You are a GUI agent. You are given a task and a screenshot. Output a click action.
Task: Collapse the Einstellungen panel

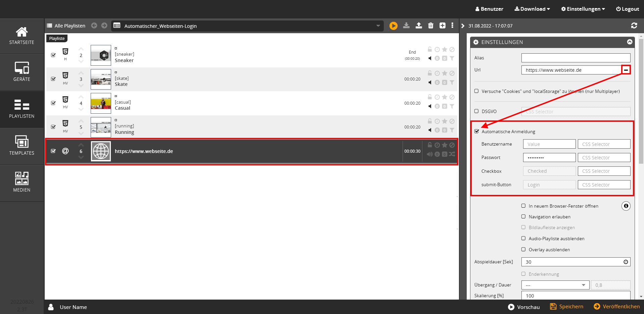[x=630, y=42]
